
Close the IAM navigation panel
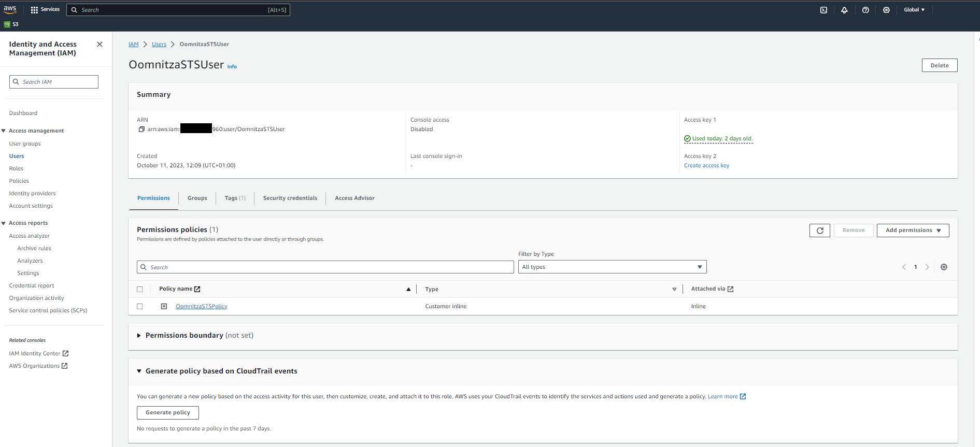click(x=100, y=45)
